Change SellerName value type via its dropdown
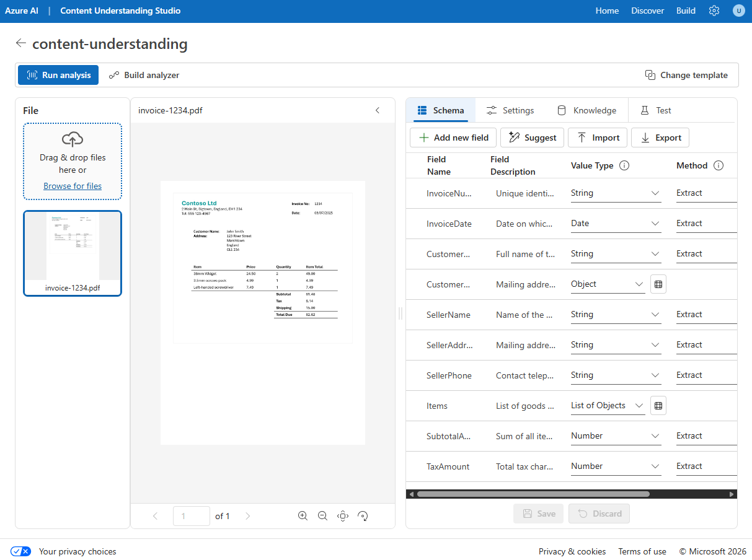 point(655,314)
